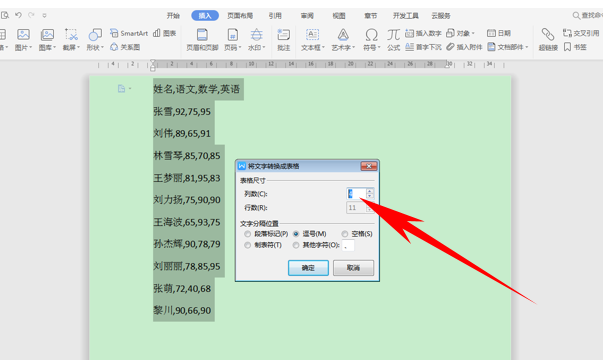The image size is (607, 360).
Task: Insert a 批注 (Comment)
Action: click(x=283, y=40)
